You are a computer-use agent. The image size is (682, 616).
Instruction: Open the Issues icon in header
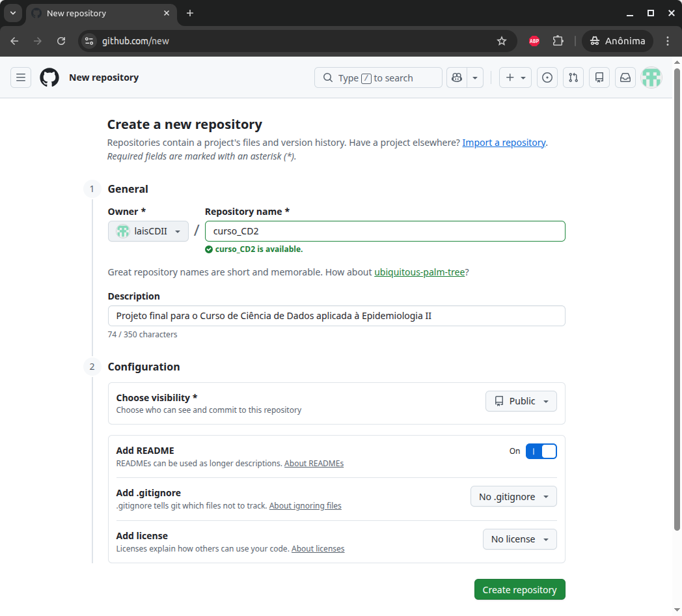[547, 77]
